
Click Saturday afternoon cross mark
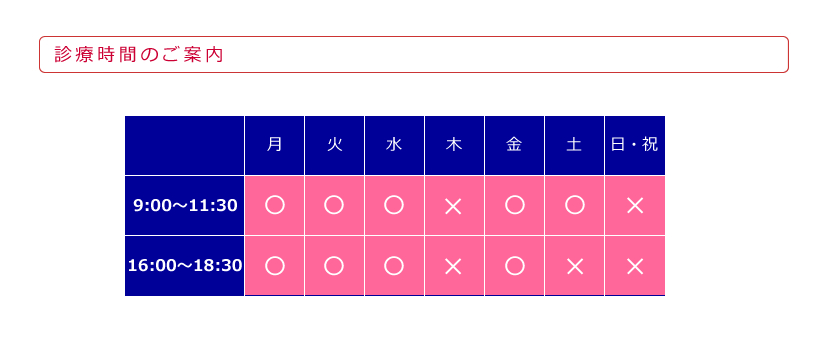(x=574, y=265)
